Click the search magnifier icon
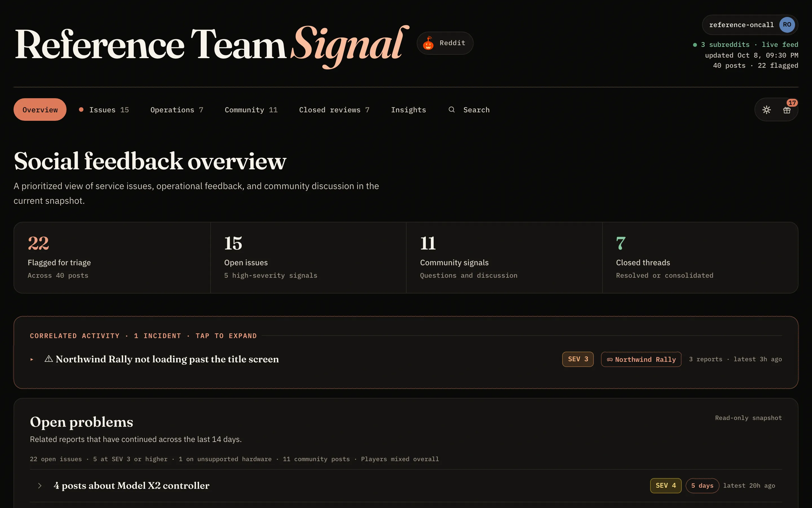This screenshot has width=812, height=508. pos(452,110)
